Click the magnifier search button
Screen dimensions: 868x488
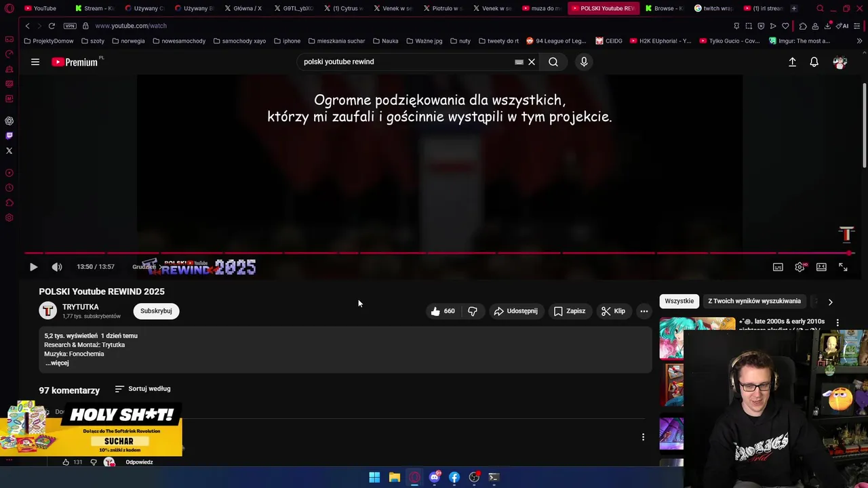click(553, 62)
